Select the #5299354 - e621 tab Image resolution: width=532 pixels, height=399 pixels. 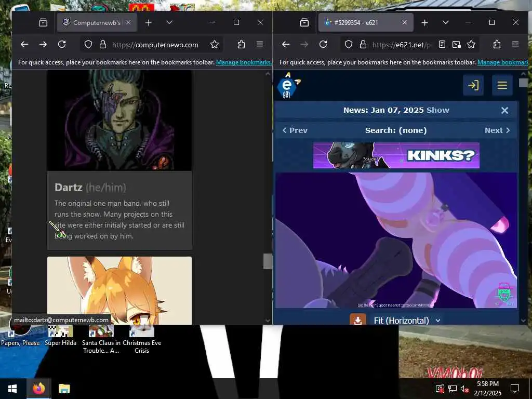click(366, 23)
